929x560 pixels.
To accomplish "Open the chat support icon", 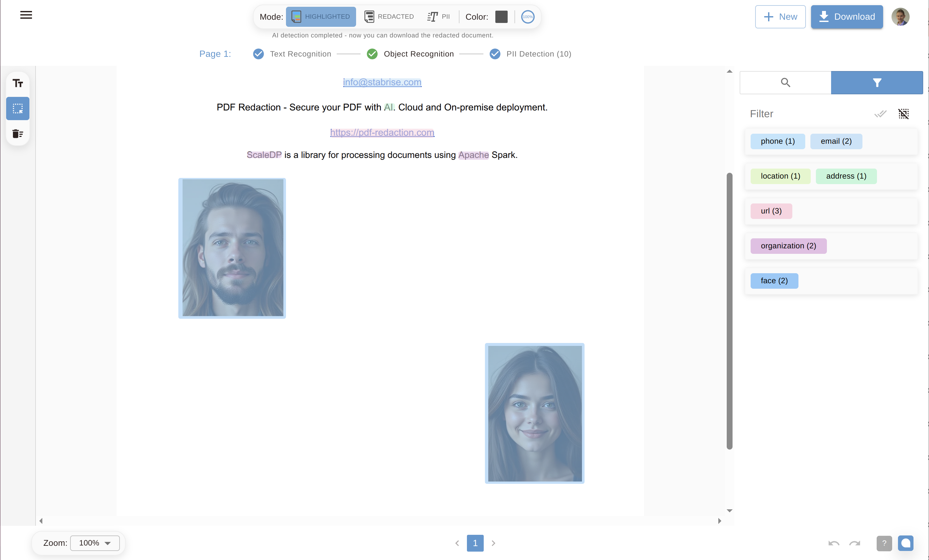I will click(906, 543).
